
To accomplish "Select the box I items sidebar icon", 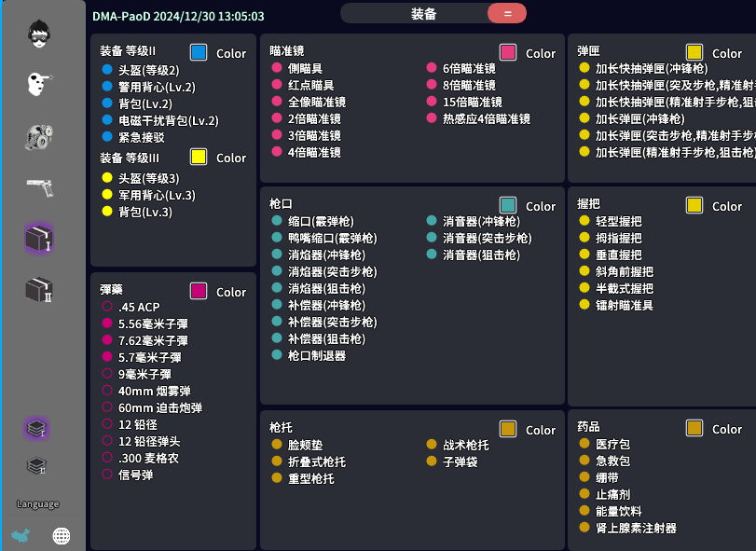I will pos(39,238).
